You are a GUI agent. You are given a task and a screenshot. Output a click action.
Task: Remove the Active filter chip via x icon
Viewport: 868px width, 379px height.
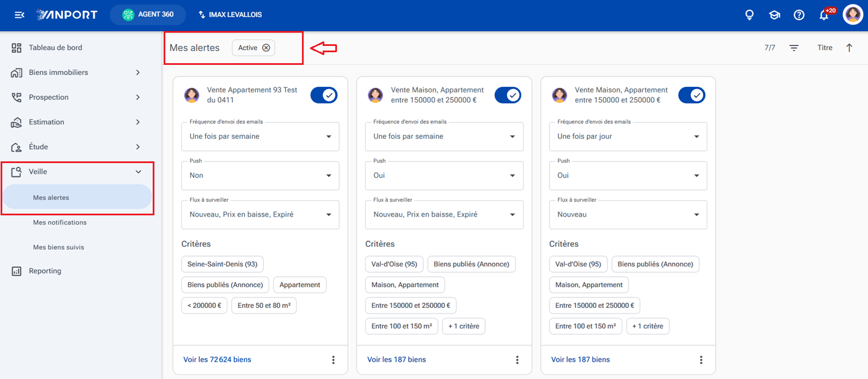266,48
